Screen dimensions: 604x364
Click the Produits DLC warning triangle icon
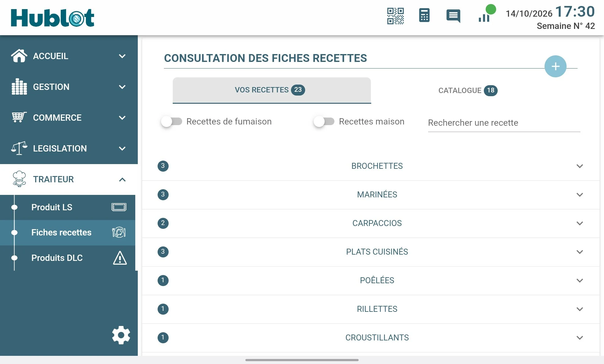[120, 258]
